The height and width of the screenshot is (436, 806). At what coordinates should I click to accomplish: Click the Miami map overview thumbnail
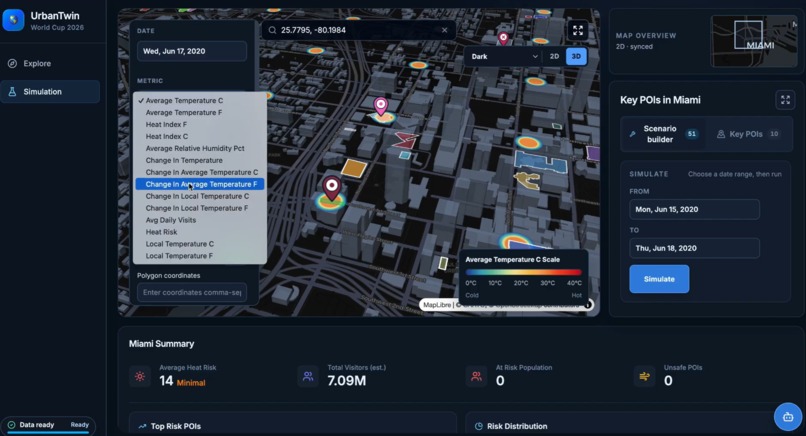click(754, 41)
